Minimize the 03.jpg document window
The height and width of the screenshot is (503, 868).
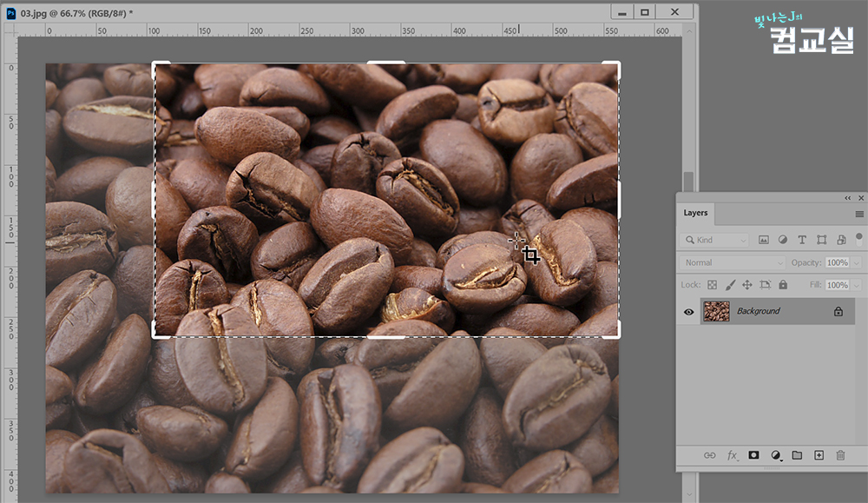coord(621,12)
